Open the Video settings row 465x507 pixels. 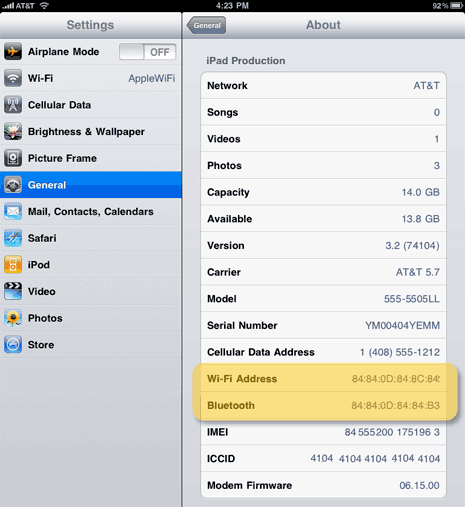[x=91, y=292]
